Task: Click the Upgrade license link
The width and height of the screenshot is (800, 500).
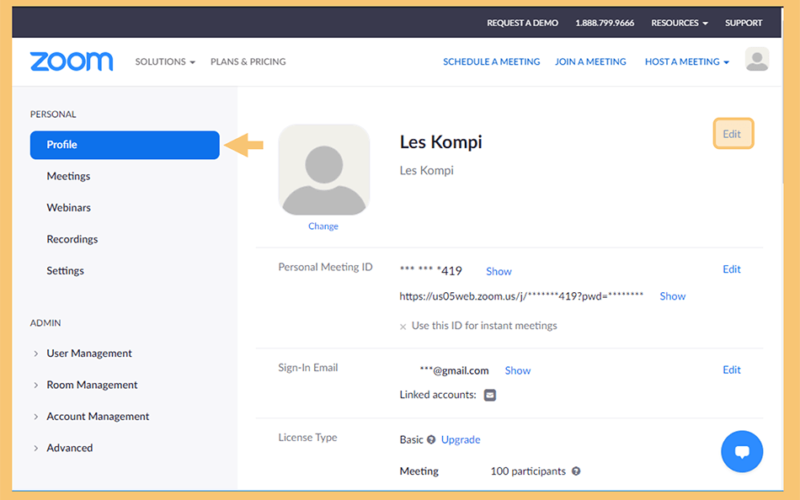Action: (x=461, y=440)
